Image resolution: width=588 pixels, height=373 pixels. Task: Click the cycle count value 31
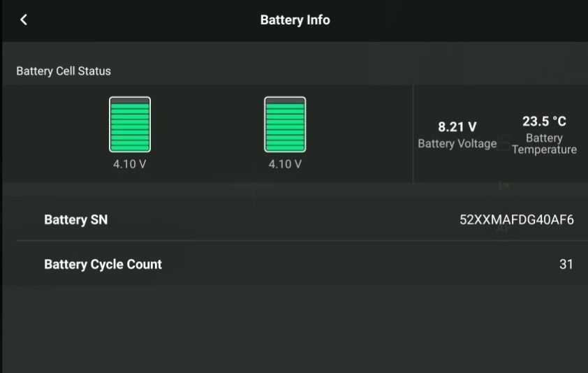(x=566, y=264)
